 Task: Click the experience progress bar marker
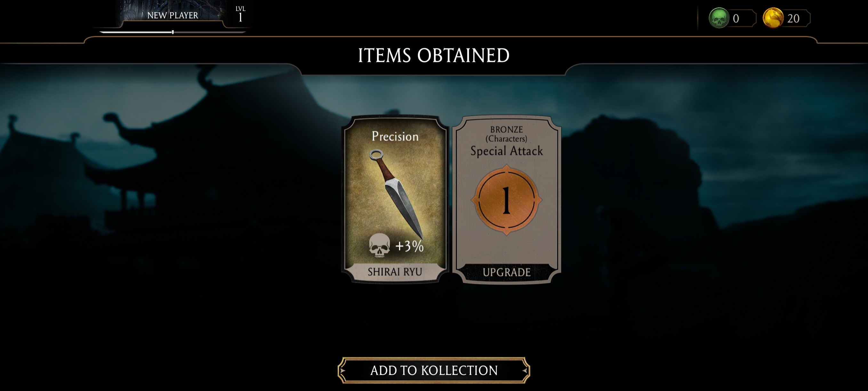(x=173, y=32)
